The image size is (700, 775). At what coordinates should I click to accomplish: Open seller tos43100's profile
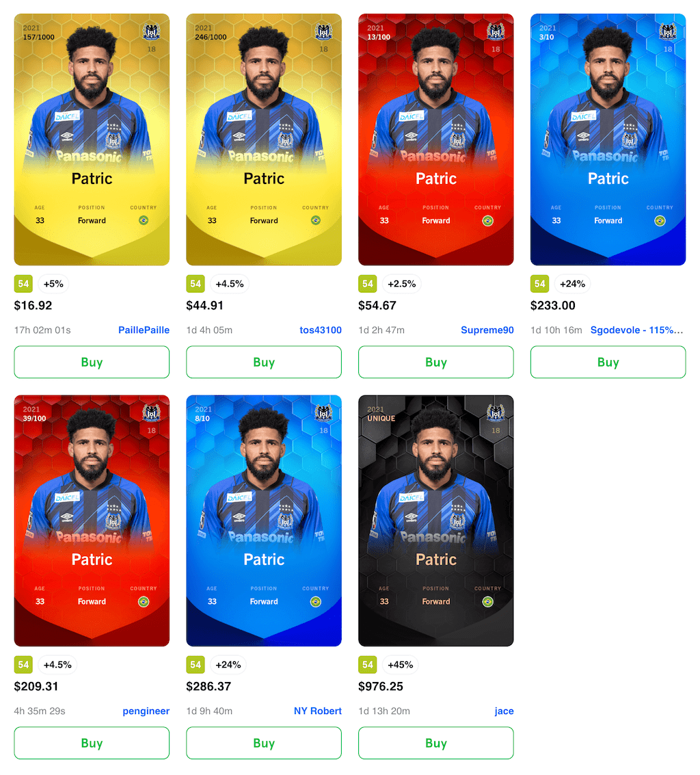(x=321, y=330)
